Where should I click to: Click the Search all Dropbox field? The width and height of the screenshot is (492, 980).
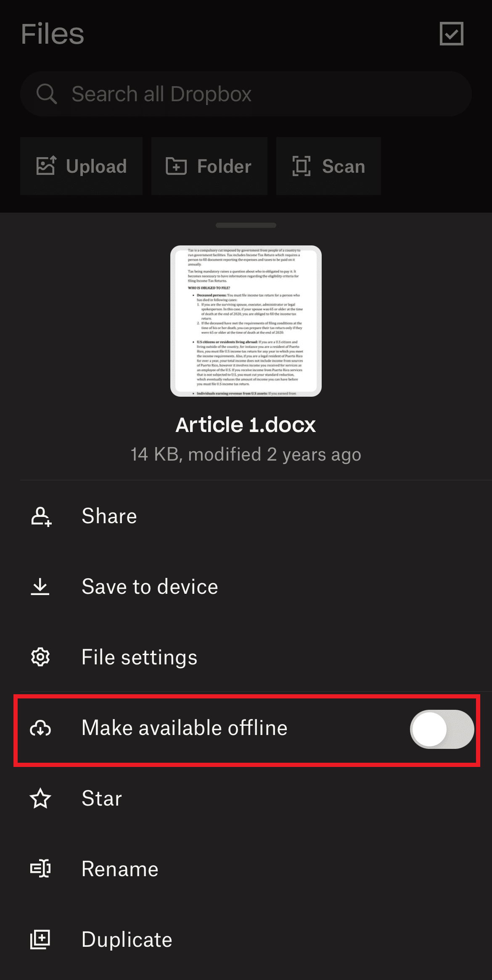[x=246, y=94]
